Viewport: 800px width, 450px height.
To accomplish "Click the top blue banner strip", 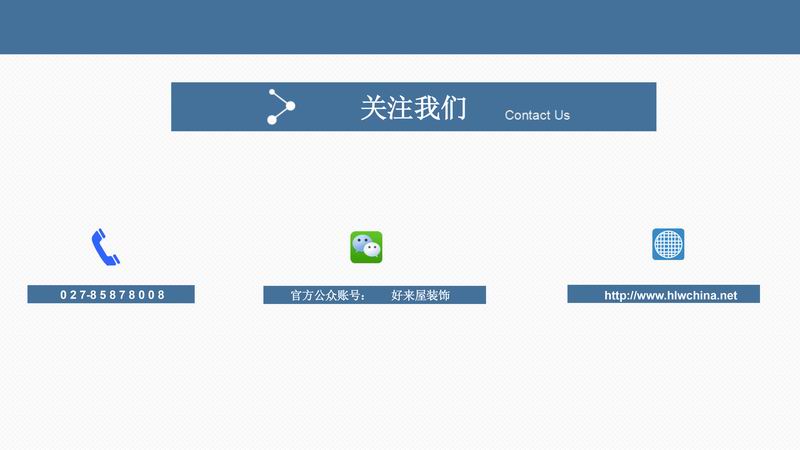I will [x=400, y=27].
